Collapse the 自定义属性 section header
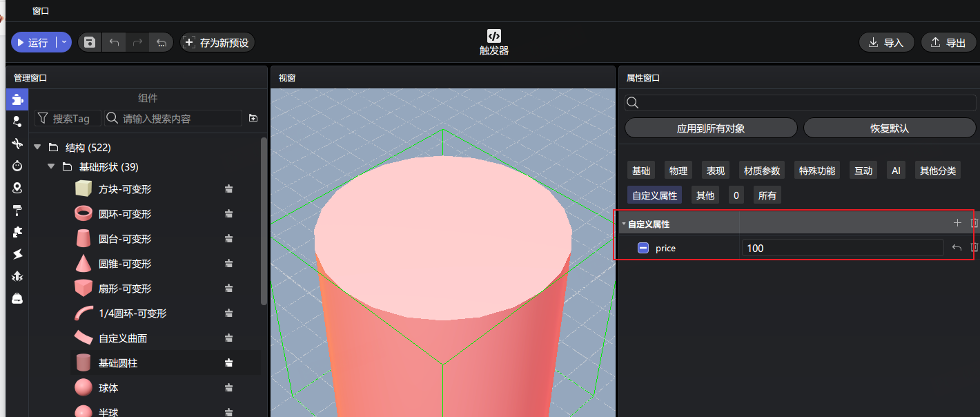 tap(625, 224)
